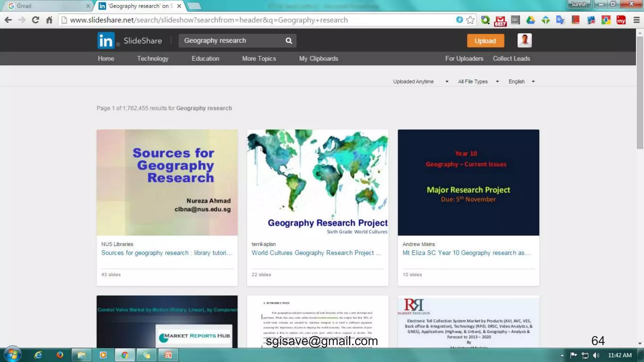Screen dimensions: 644x362
Task: Open the Google Drive extension icon
Action: coord(530,20)
